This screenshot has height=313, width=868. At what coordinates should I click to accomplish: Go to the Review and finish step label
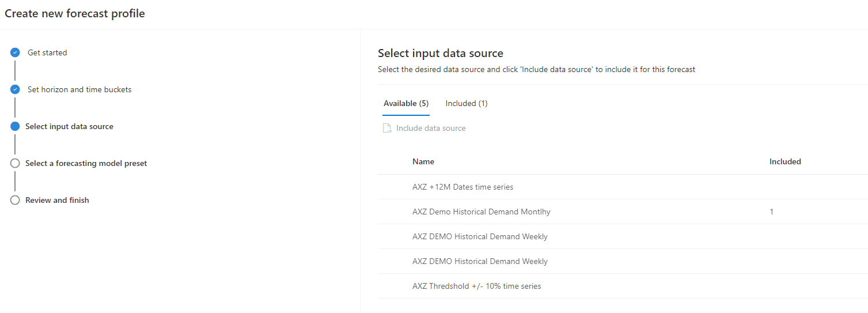tap(57, 201)
